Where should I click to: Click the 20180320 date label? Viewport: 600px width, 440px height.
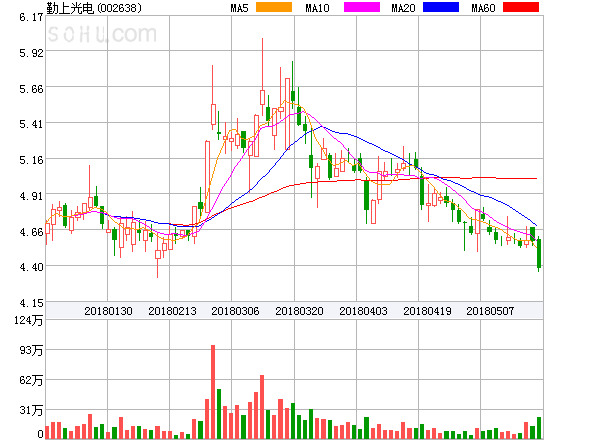[299, 311]
